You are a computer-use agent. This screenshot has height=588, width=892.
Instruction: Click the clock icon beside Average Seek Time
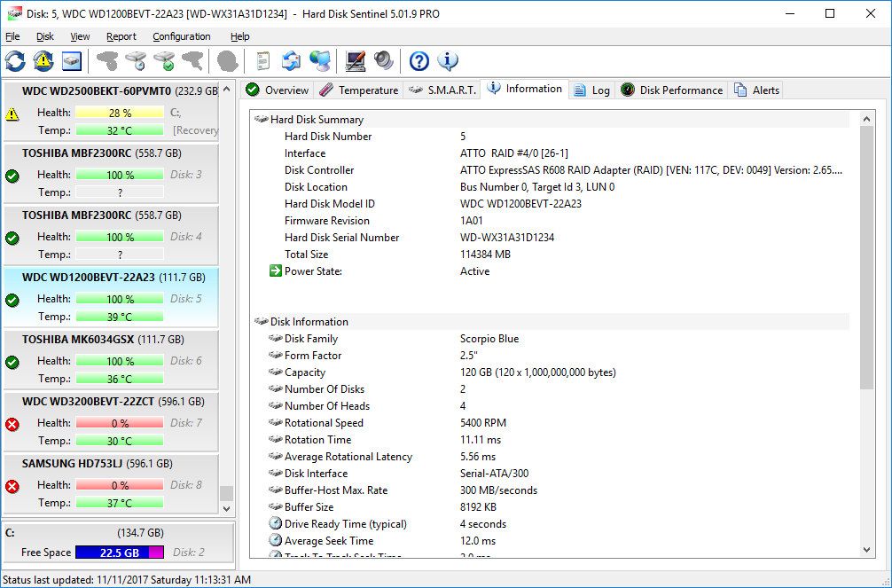point(276,540)
